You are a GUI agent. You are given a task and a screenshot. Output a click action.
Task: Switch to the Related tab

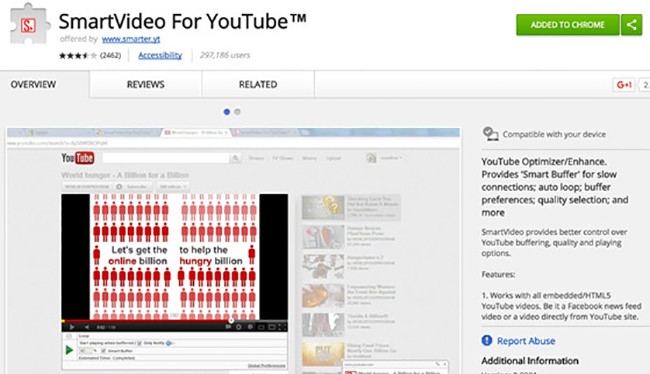[258, 85]
